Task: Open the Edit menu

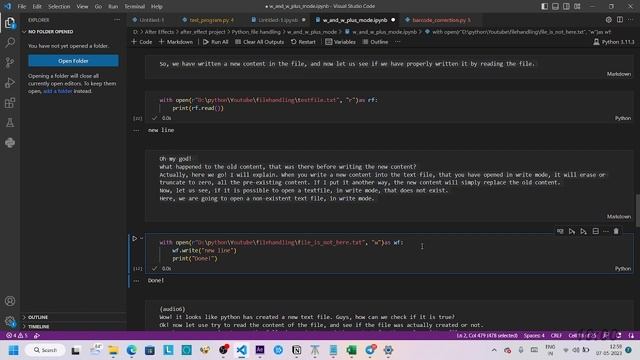Action: tap(37, 7)
